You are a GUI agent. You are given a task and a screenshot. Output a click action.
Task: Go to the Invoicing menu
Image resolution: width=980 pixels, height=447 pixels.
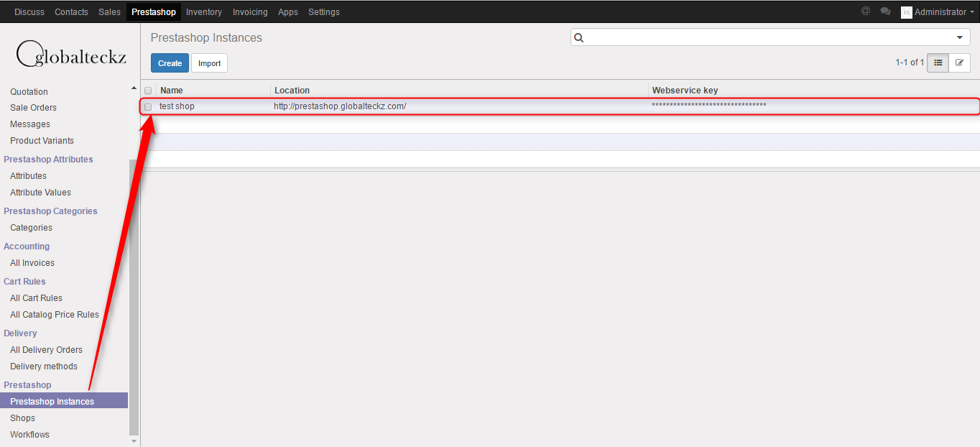(250, 12)
